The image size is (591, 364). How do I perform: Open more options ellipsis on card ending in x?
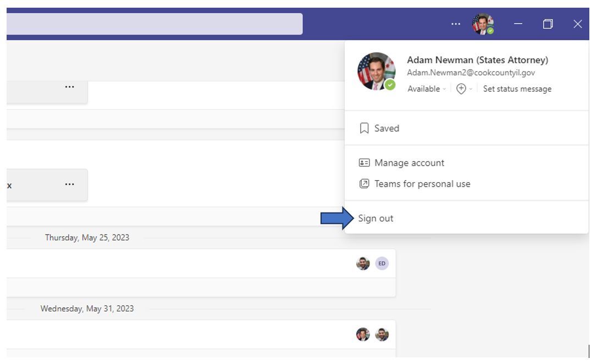point(69,184)
